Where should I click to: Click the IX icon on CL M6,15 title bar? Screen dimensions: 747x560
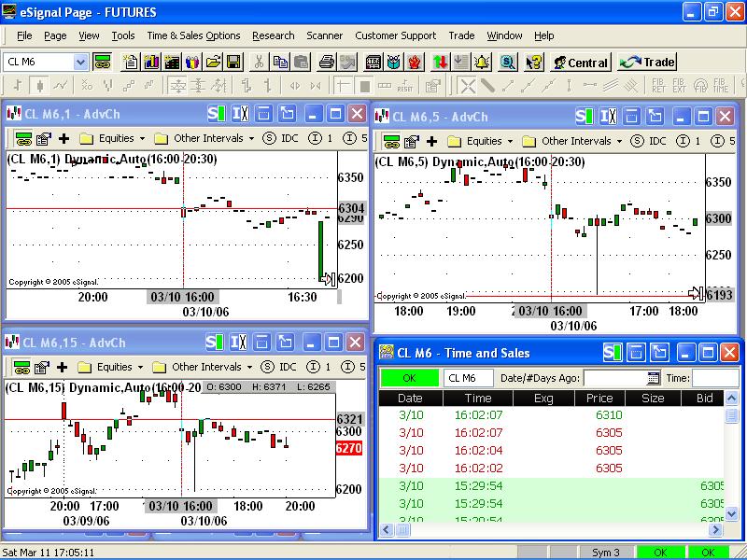pyautogui.click(x=239, y=343)
